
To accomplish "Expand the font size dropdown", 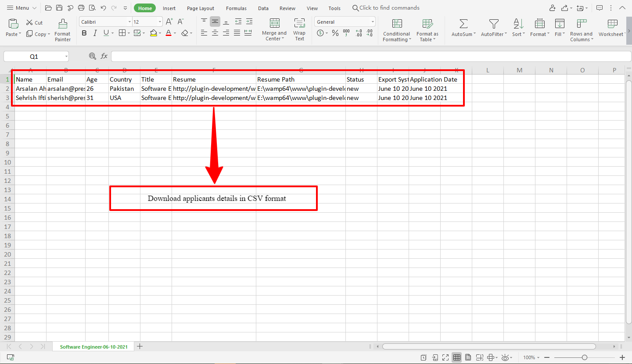I will (159, 21).
